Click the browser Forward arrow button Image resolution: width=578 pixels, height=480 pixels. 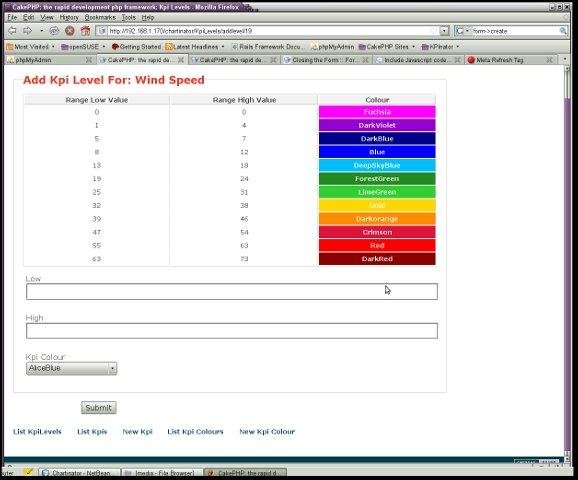click(28, 31)
